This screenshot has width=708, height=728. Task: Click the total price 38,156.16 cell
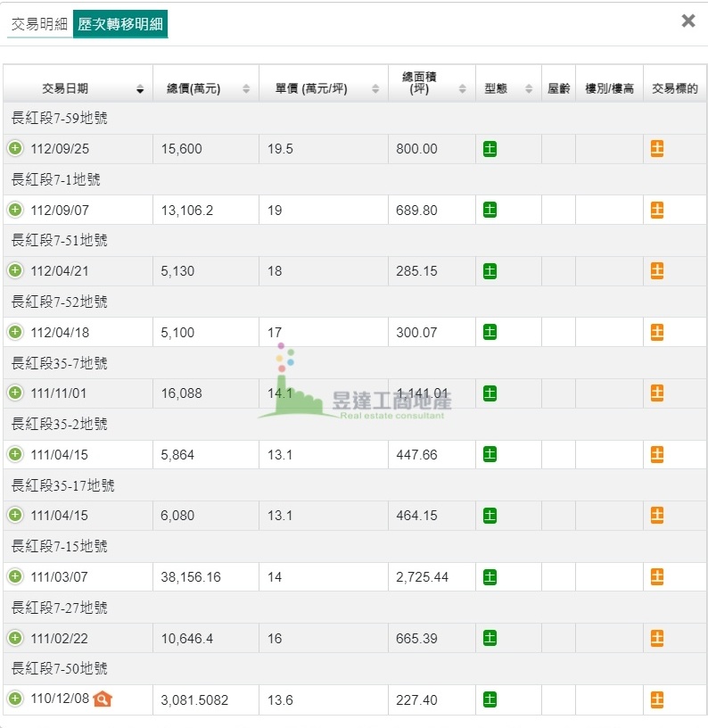205,577
